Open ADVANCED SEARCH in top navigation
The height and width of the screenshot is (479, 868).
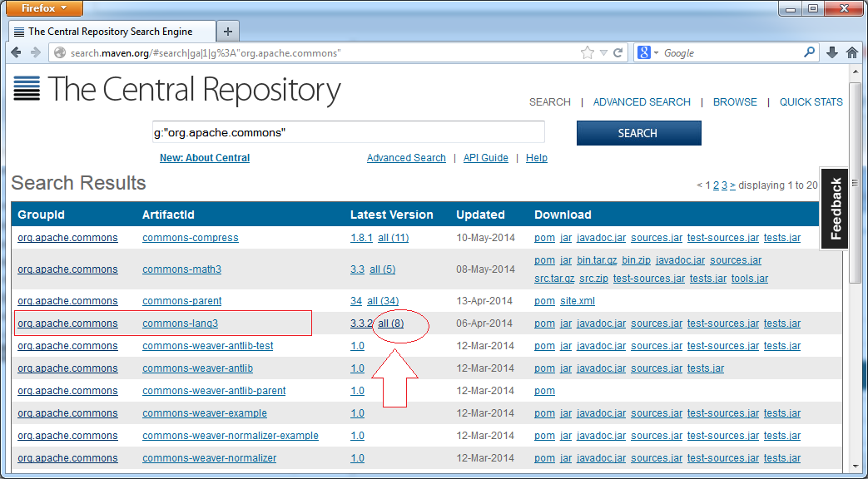[x=642, y=101]
